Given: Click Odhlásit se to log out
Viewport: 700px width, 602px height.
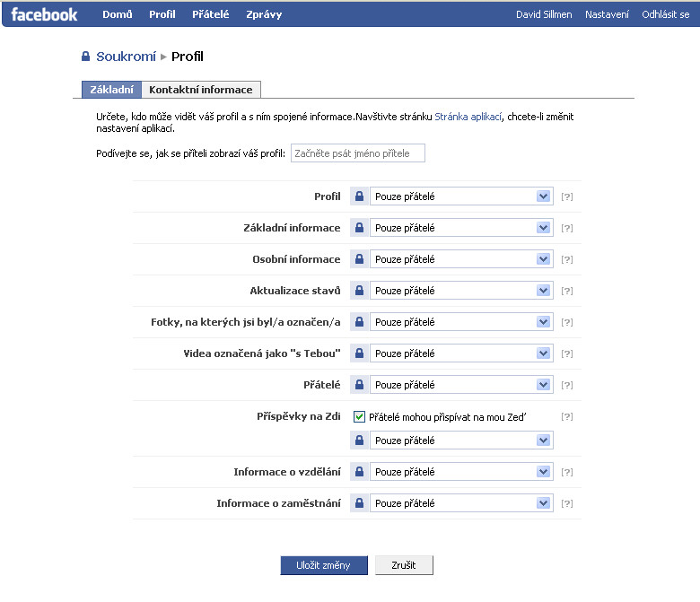Looking at the screenshot, I should point(666,14).
